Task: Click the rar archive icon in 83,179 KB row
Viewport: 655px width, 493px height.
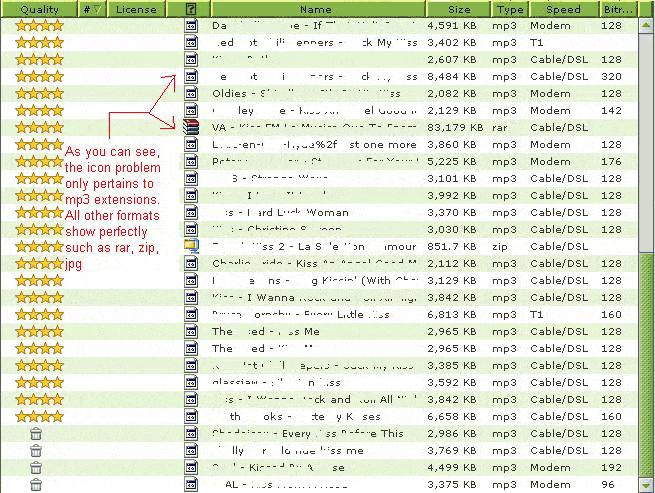Action: pos(191,127)
